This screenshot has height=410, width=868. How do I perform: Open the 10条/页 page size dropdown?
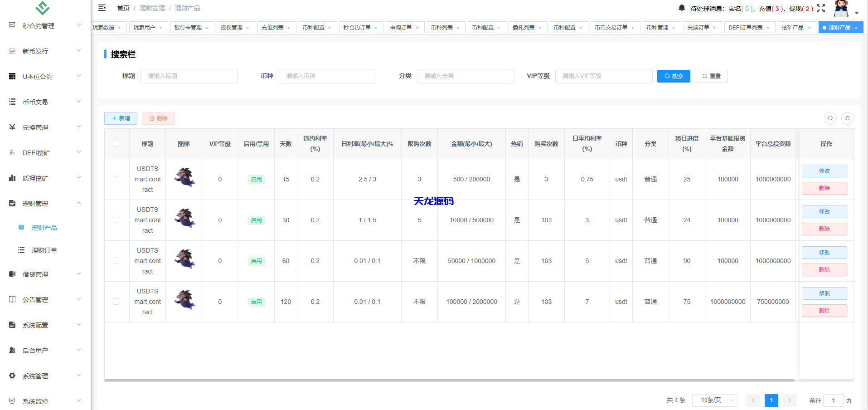715,400
